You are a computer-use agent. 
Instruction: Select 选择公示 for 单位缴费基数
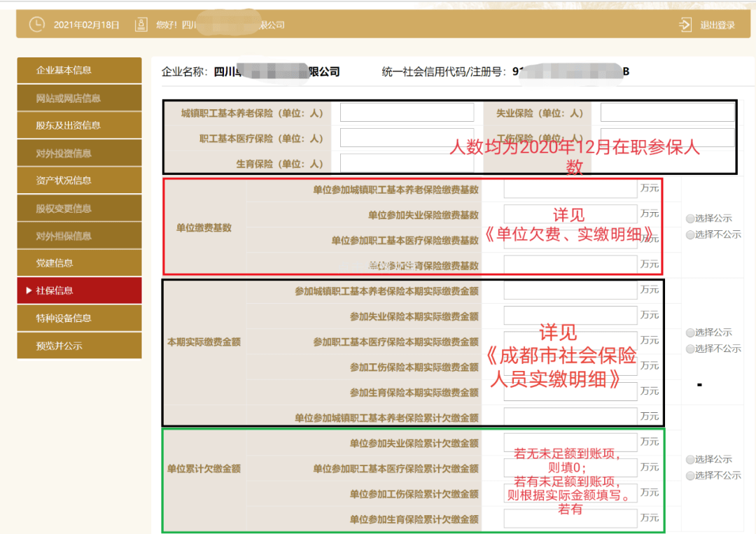coord(690,218)
